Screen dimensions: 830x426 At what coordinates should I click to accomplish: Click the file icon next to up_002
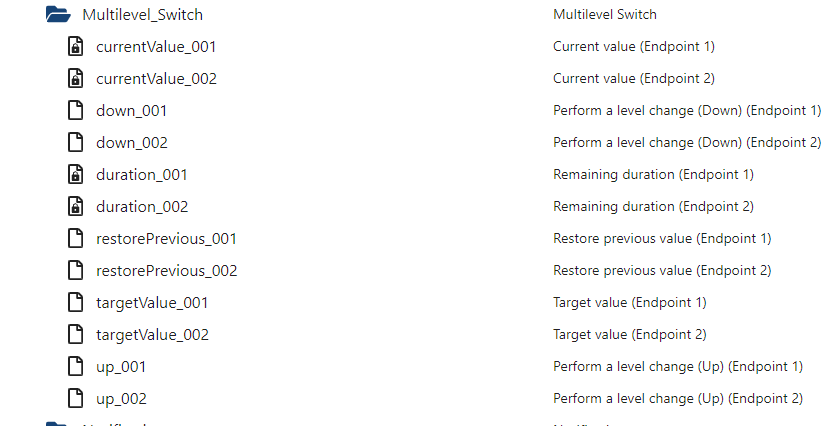[x=74, y=398]
